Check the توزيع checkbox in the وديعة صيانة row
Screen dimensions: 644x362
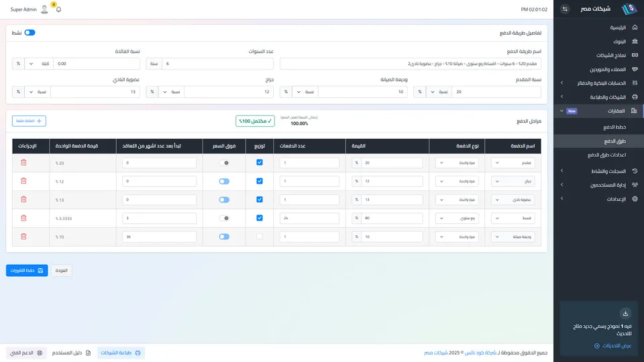click(x=260, y=237)
